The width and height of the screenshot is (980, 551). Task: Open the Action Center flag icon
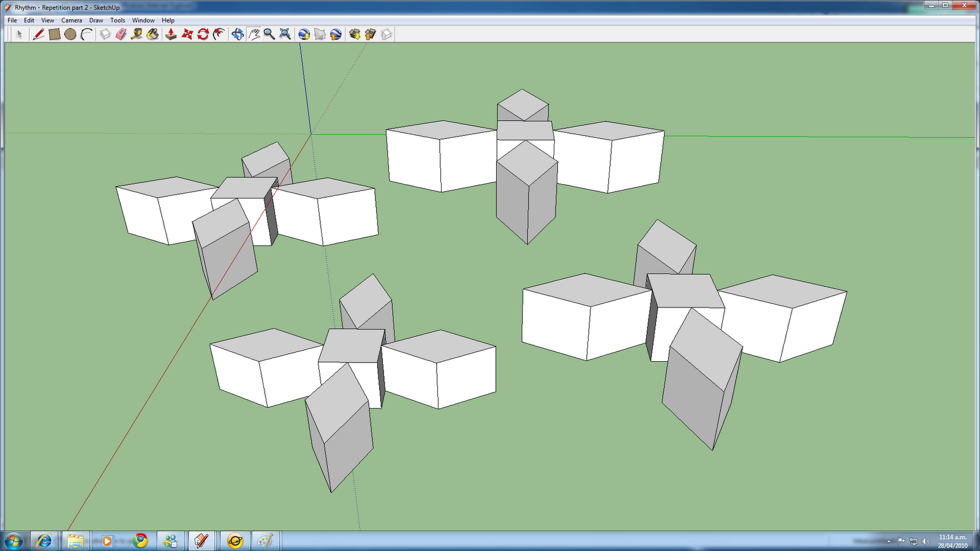901,541
